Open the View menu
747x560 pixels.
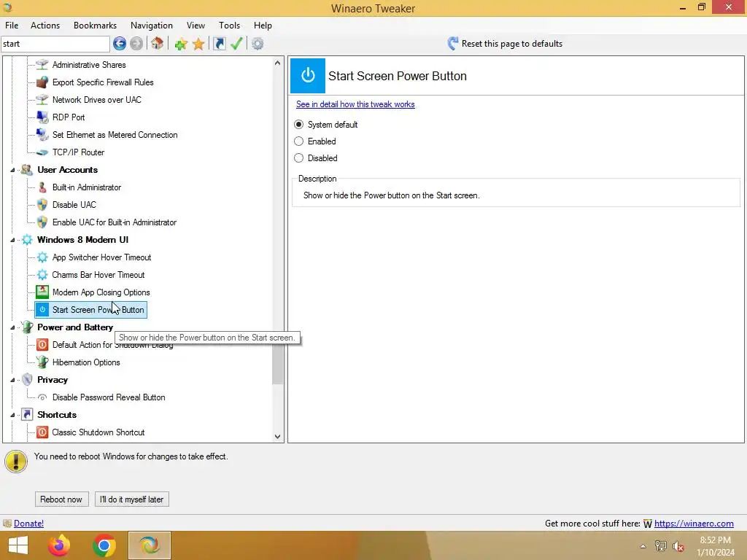coord(196,26)
